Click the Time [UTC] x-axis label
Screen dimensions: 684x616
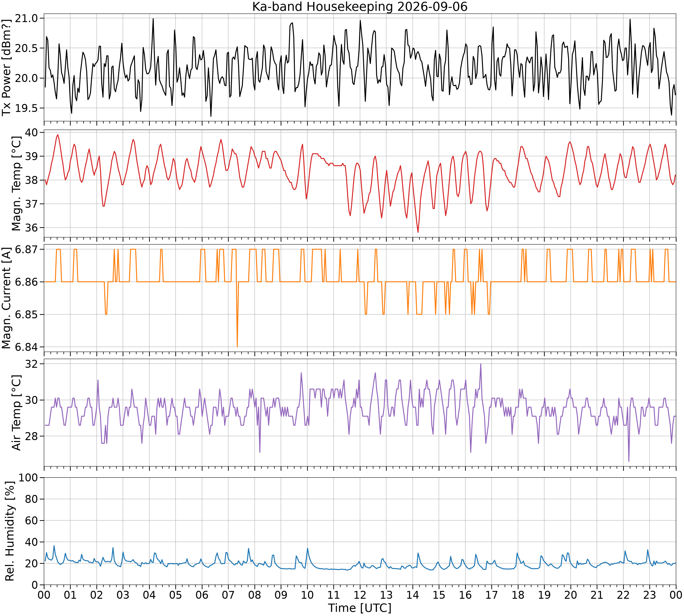tap(360, 608)
